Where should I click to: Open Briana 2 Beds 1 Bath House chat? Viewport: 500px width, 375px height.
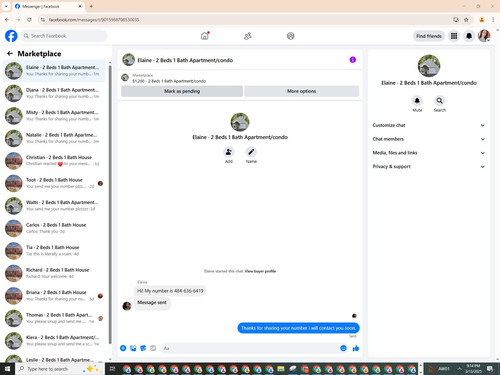click(x=55, y=296)
